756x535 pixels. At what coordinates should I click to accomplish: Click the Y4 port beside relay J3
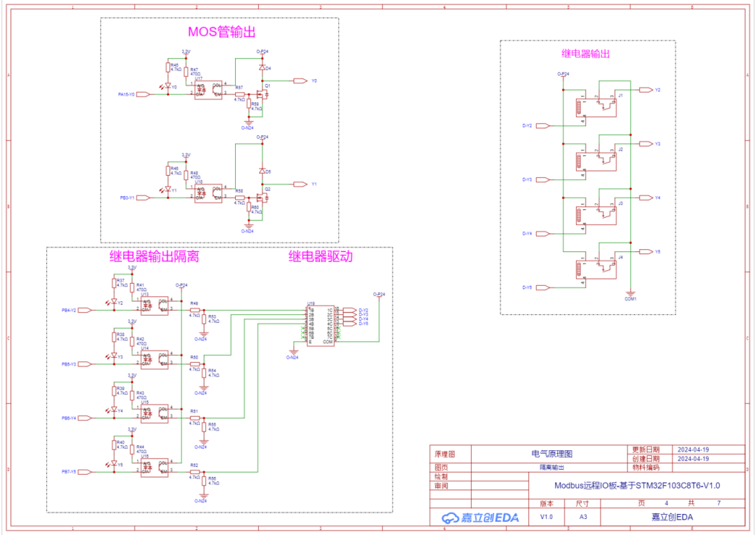click(x=646, y=197)
